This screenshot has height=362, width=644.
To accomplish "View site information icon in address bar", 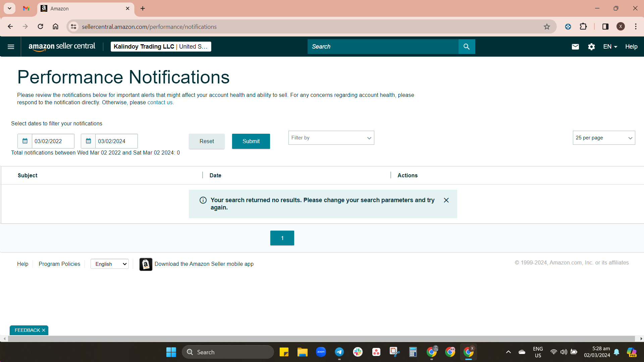I will [74, 26].
